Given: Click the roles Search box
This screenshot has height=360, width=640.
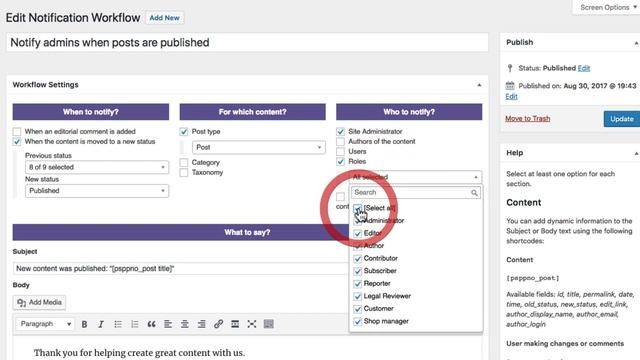Looking at the screenshot, I should pos(416,193).
